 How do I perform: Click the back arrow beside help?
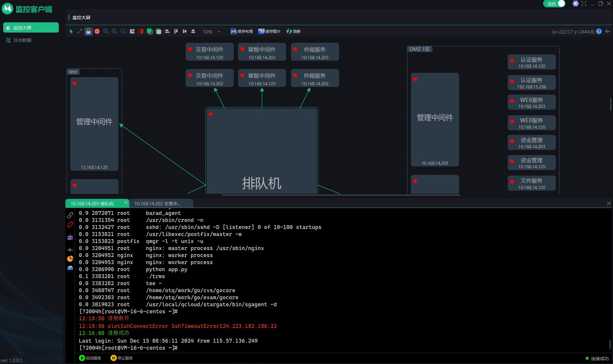click(608, 31)
